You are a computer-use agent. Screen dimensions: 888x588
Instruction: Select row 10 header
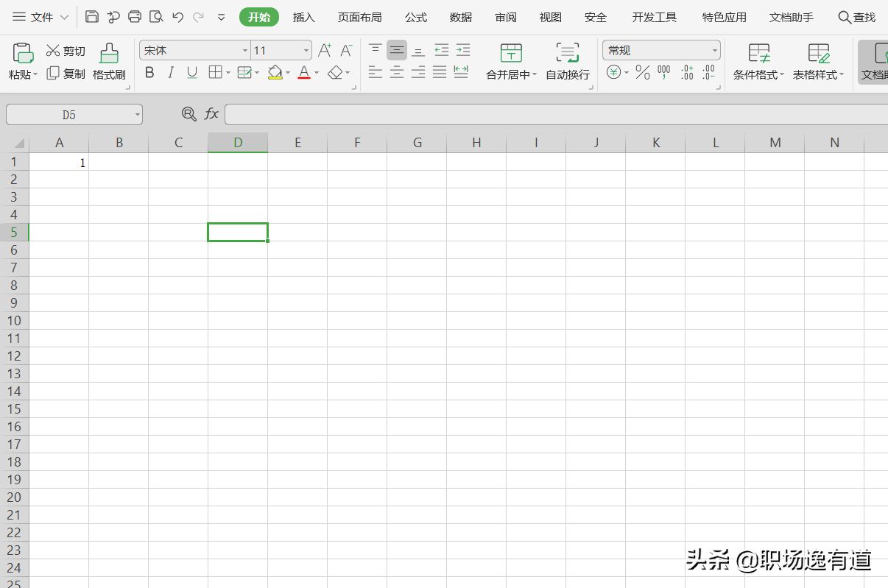[14, 320]
